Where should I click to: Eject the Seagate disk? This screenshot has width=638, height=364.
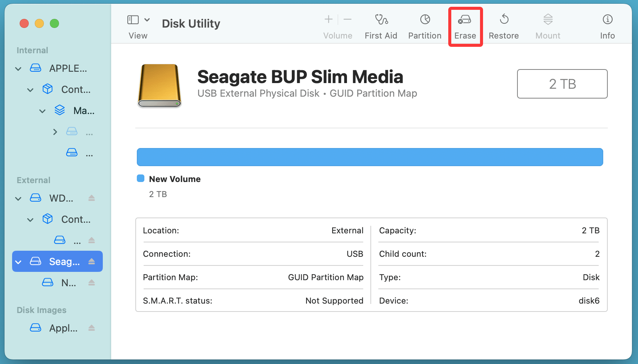pos(91,261)
